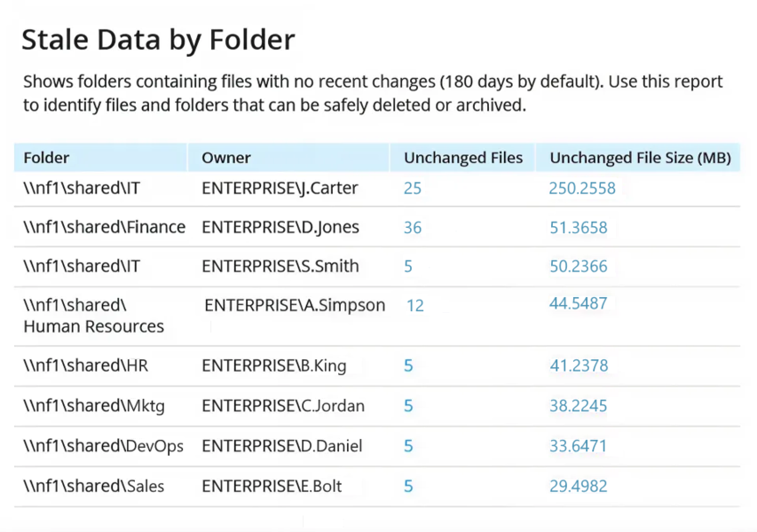Image resolution: width=757 pixels, height=532 pixels.
Task: Click the 50.2366 file size link
Action: 578,266
